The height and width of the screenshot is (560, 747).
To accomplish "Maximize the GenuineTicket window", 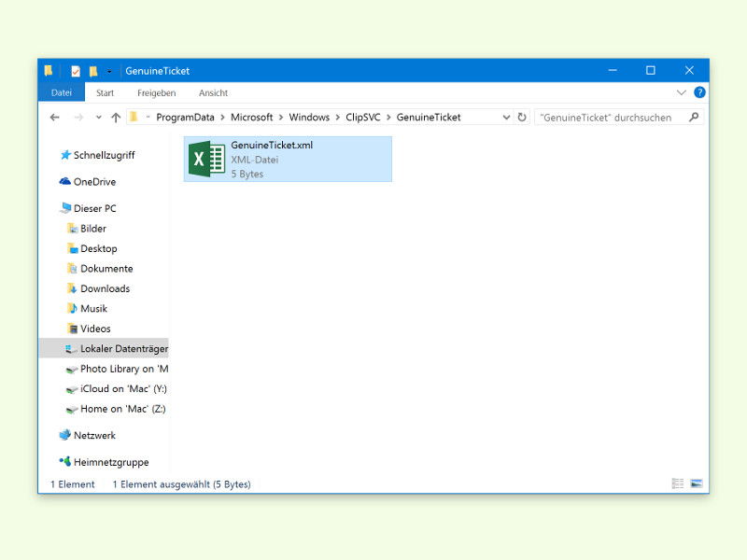I will (650, 71).
